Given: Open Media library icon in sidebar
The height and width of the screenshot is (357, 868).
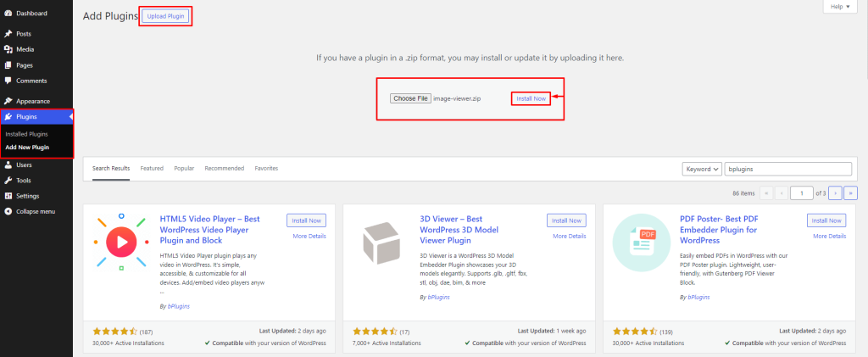Looking at the screenshot, I should tap(8, 49).
